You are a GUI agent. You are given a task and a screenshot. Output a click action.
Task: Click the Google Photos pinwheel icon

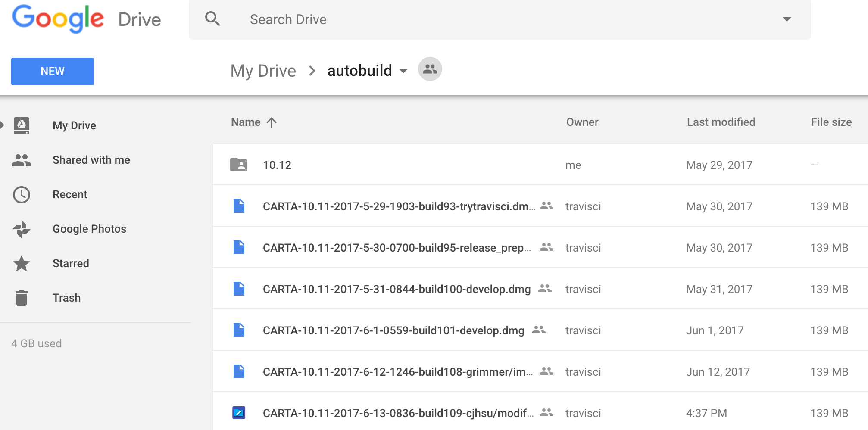22,229
